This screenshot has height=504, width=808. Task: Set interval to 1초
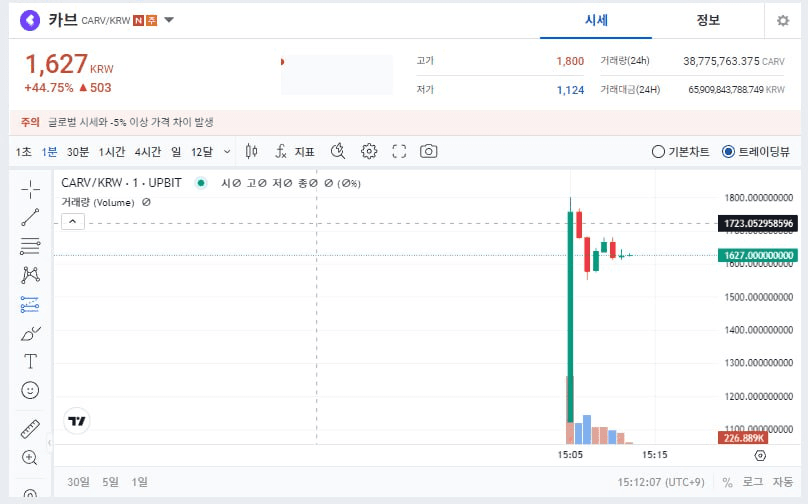pyautogui.click(x=23, y=152)
